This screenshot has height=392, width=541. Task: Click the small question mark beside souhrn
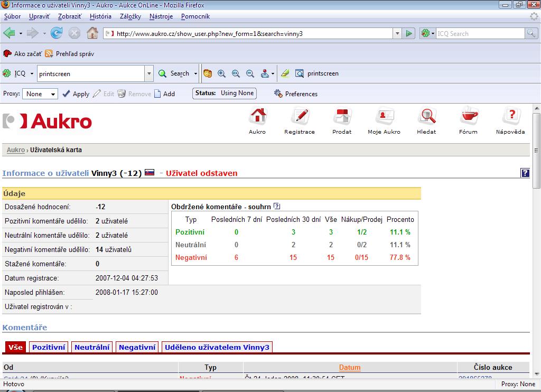tap(277, 206)
